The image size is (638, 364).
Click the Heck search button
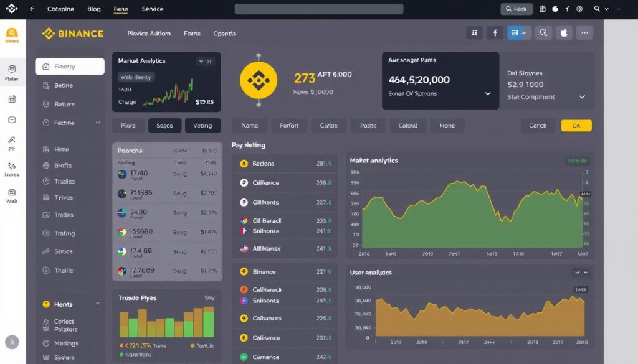pyautogui.click(x=517, y=9)
